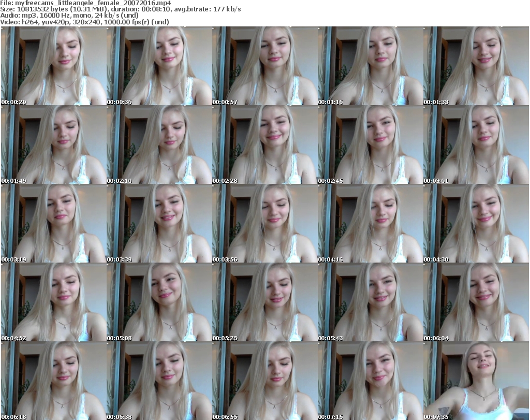Select the frame stamped 00:05:25
The height and width of the screenshot is (420, 530).
point(265,302)
